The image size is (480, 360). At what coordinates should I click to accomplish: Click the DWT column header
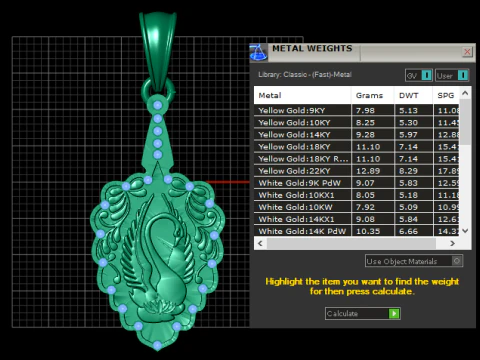[413, 95]
